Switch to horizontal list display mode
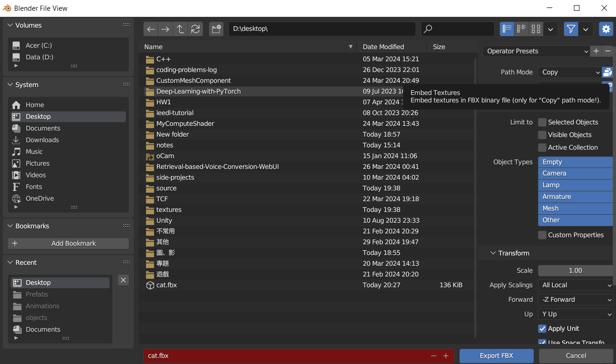This screenshot has height=364, width=616. click(x=521, y=29)
